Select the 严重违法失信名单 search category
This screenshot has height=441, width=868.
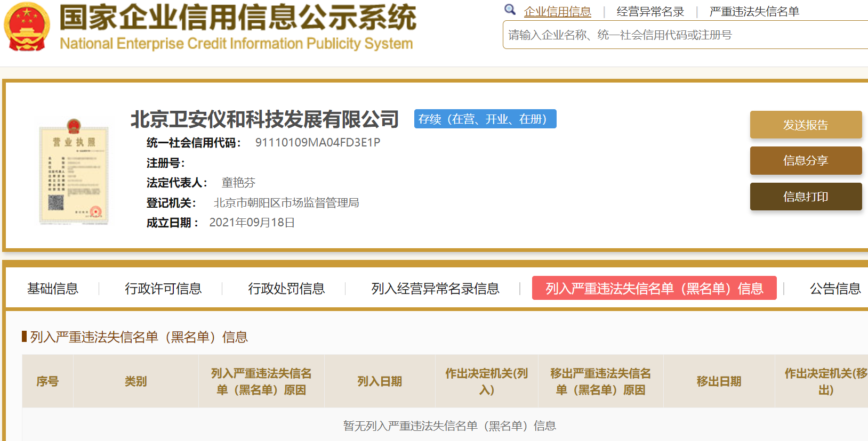point(754,12)
